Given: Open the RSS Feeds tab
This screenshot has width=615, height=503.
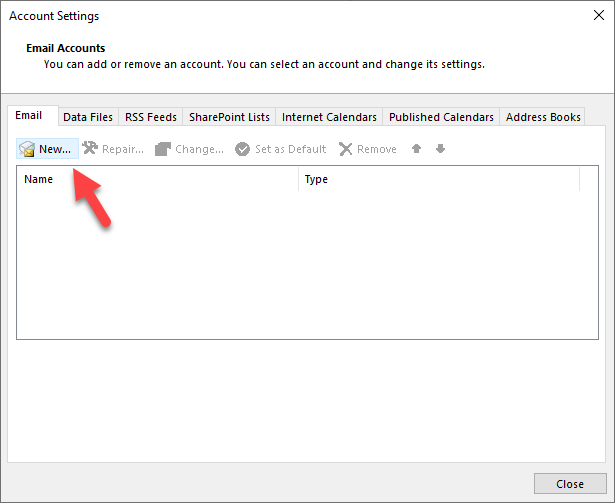Looking at the screenshot, I should [x=151, y=117].
